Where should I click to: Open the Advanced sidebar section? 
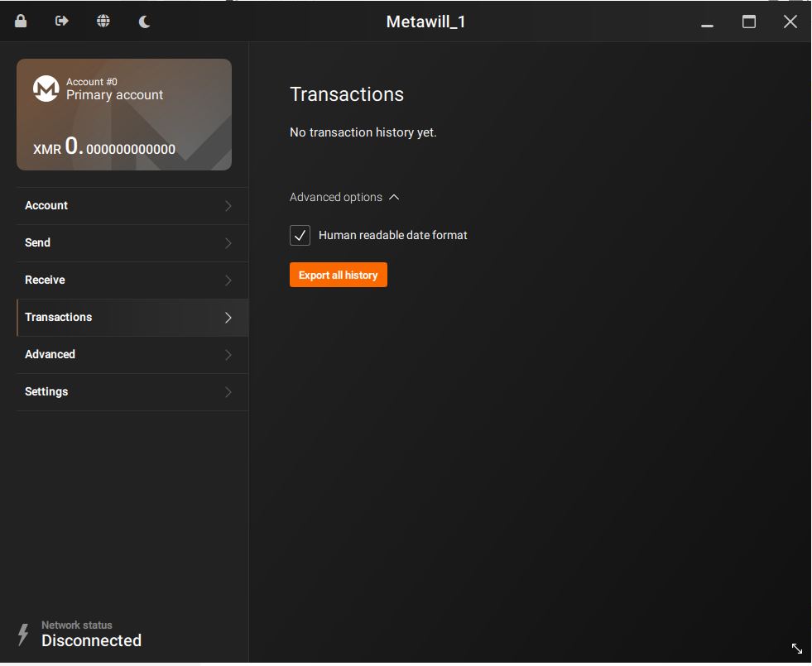[x=50, y=354]
